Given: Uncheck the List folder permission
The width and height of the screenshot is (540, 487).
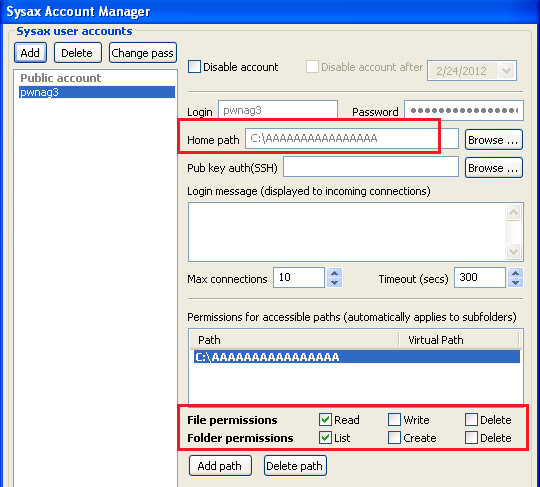Looking at the screenshot, I should tap(325, 438).
